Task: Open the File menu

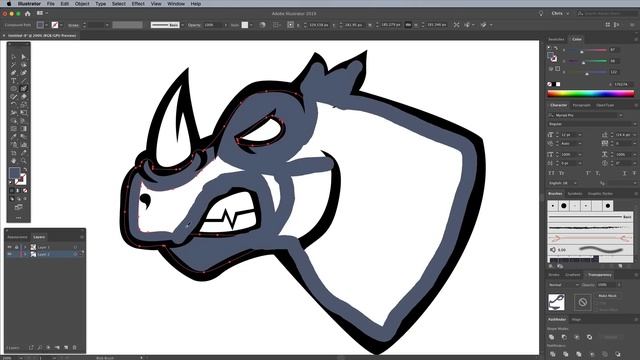Action: click(51, 4)
